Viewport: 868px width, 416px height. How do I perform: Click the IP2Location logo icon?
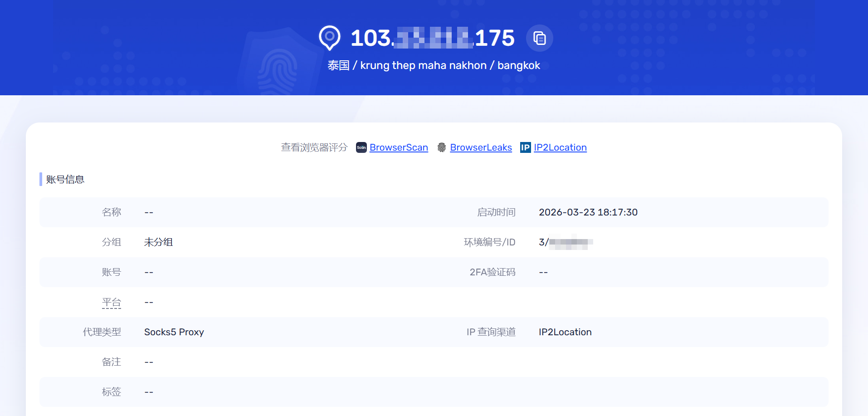pos(525,147)
